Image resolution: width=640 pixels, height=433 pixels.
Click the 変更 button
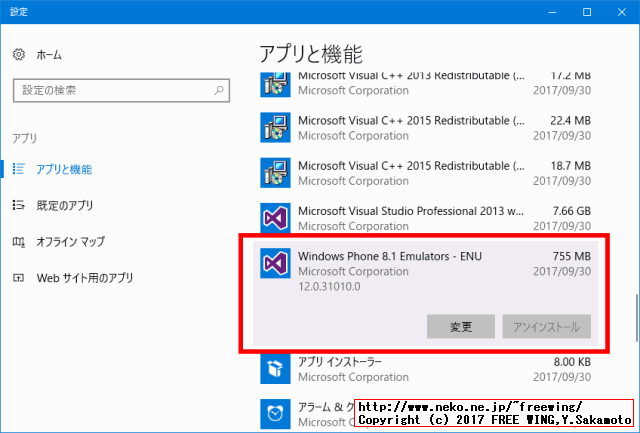click(x=461, y=326)
